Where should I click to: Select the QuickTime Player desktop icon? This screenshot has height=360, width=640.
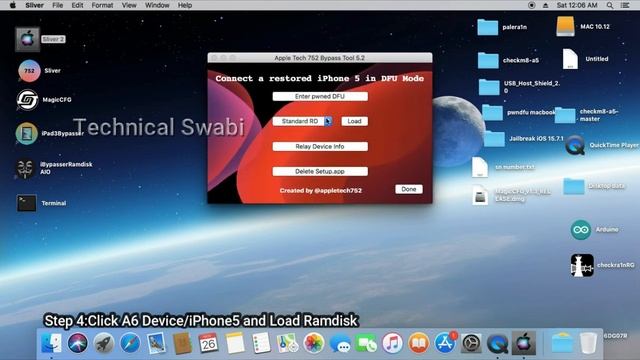(x=575, y=145)
